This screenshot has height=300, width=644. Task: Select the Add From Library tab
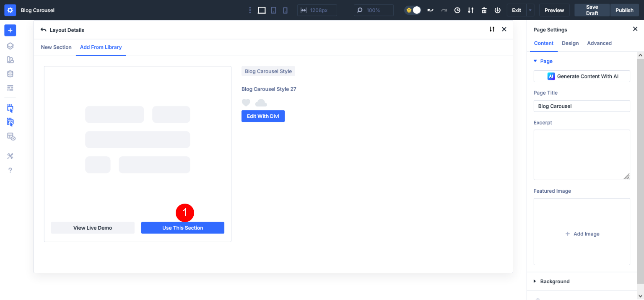point(101,47)
